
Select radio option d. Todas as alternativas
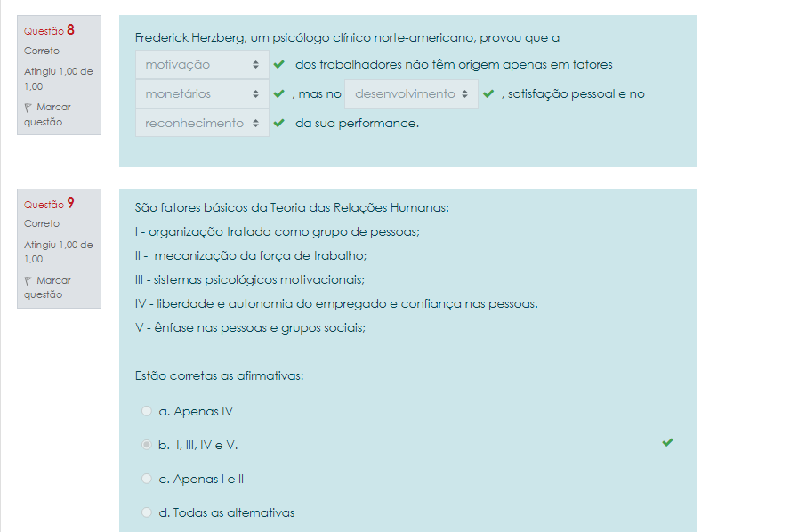[x=147, y=512]
